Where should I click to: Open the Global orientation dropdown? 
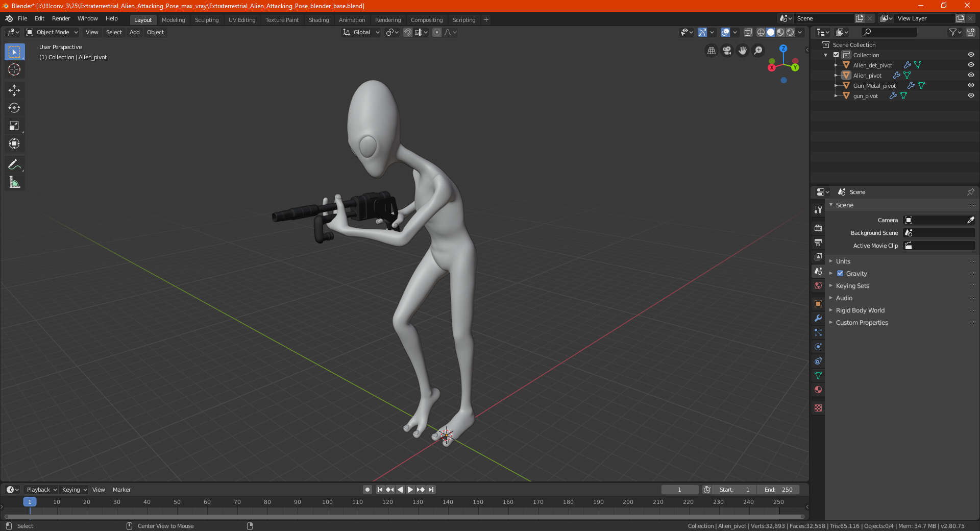click(x=361, y=32)
